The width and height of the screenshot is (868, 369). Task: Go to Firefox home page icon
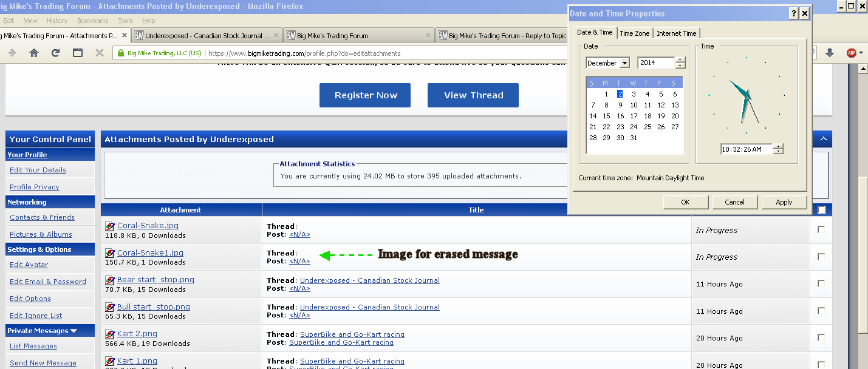[x=34, y=53]
